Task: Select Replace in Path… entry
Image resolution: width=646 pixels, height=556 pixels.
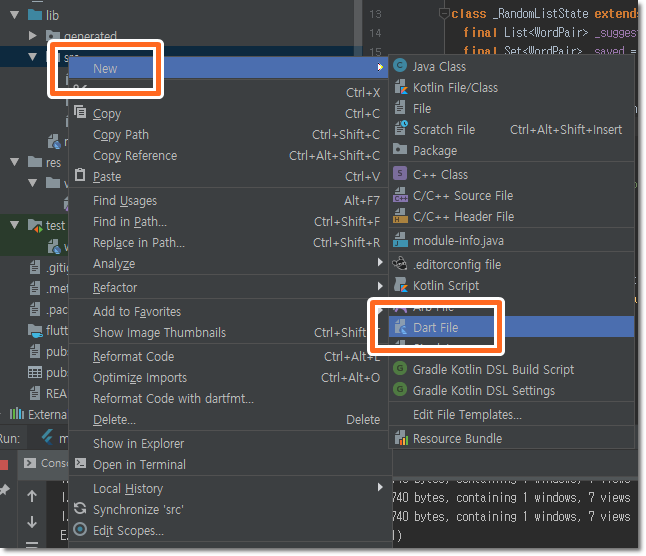Action: click(x=228, y=243)
